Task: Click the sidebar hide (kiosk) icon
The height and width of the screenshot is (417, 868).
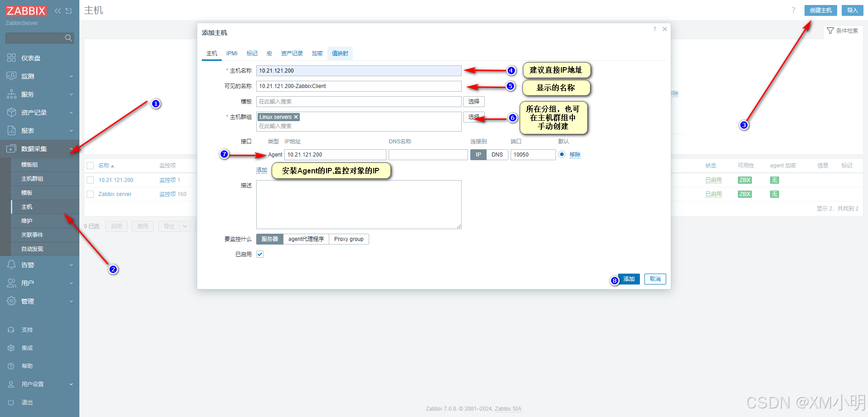Action: tap(68, 10)
